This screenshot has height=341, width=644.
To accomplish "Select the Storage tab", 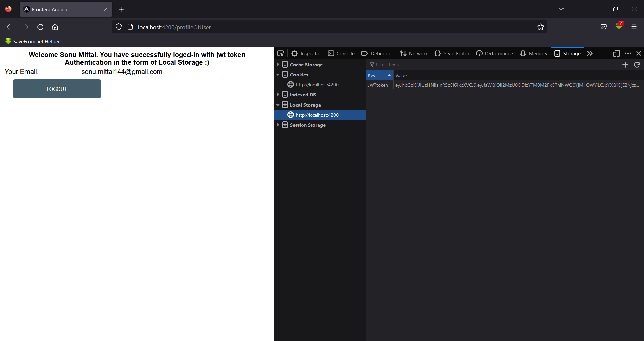I will coord(568,53).
